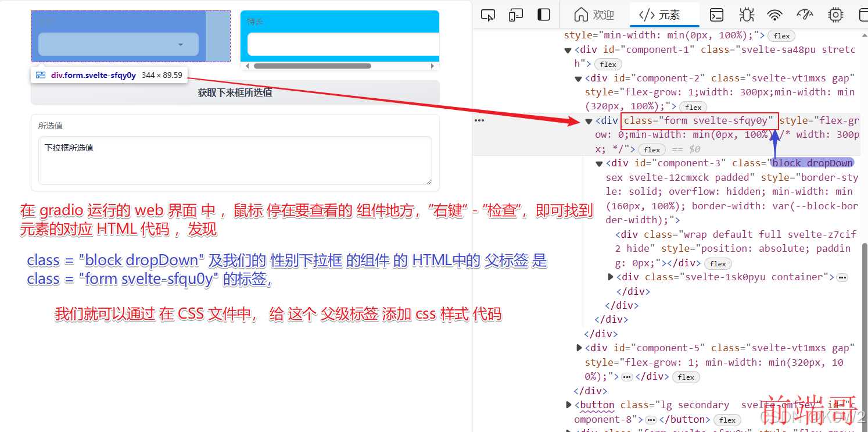The image size is (868, 432).
Task: Select id="component-1" attribute text
Action: click(x=650, y=49)
